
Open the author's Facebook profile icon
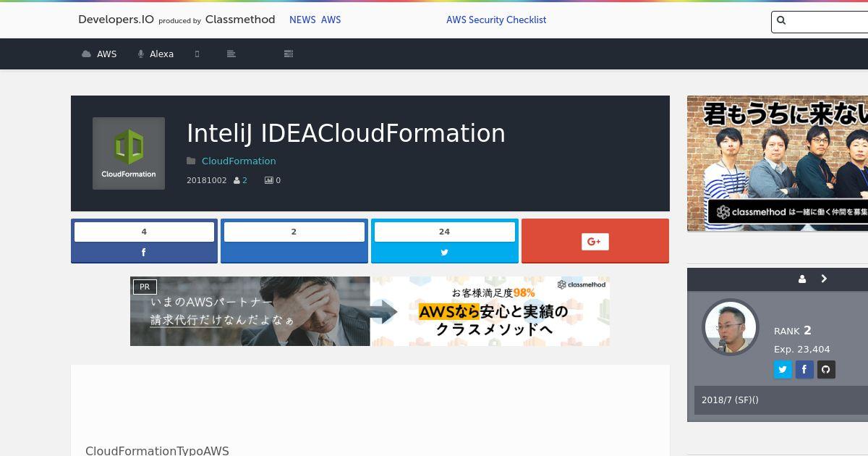point(804,370)
